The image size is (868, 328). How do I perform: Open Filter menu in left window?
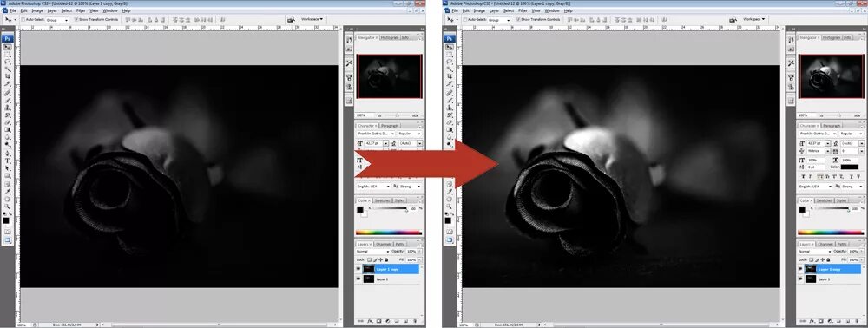pyautogui.click(x=81, y=10)
